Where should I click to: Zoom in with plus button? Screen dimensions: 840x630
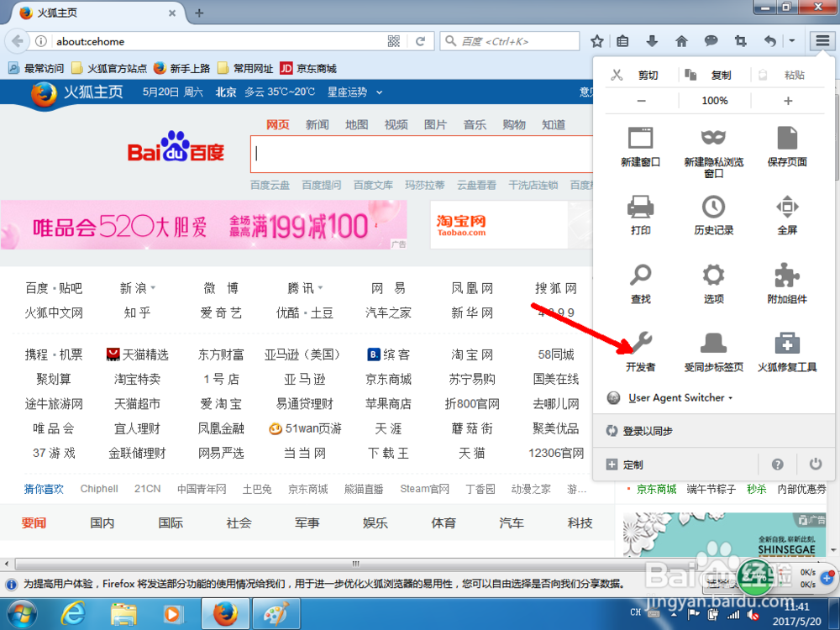788,101
